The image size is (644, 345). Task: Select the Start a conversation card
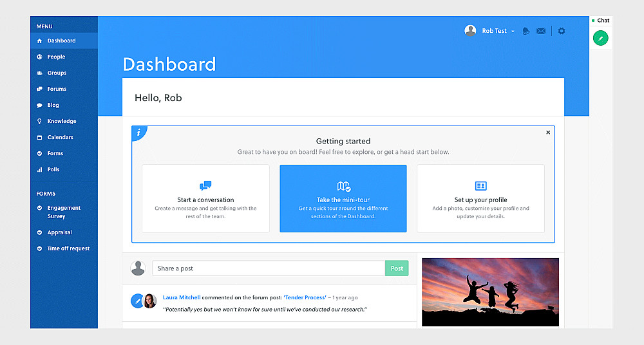205,198
